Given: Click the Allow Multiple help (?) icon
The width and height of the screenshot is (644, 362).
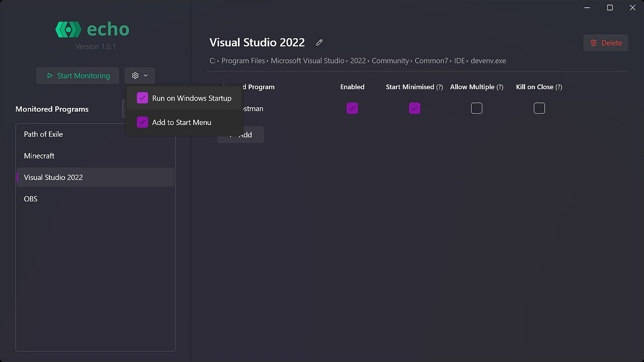Looking at the screenshot, I should pyautogui.click(x=500, y=87).
